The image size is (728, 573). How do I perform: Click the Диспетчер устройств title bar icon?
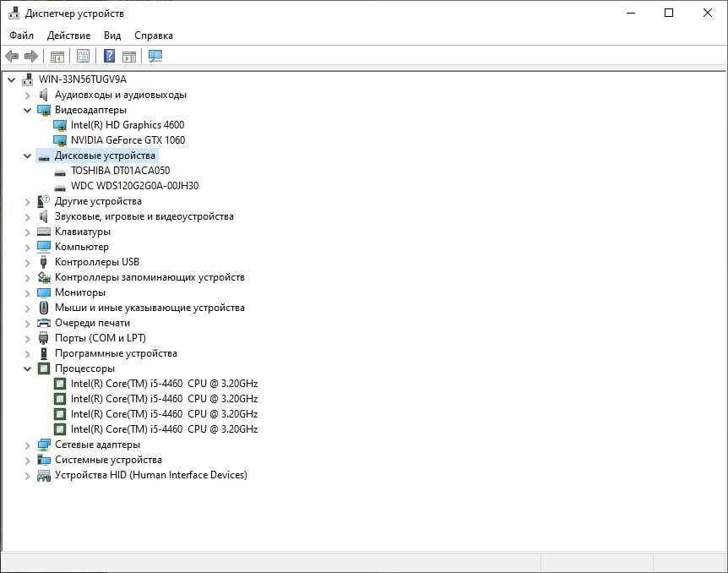coord(14,13)
